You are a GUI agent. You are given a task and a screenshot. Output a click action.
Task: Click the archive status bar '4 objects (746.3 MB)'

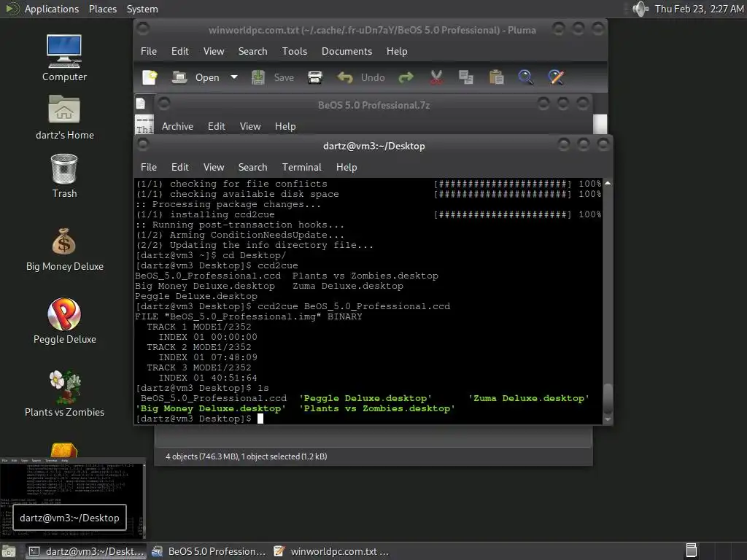[x=247, y=456]
